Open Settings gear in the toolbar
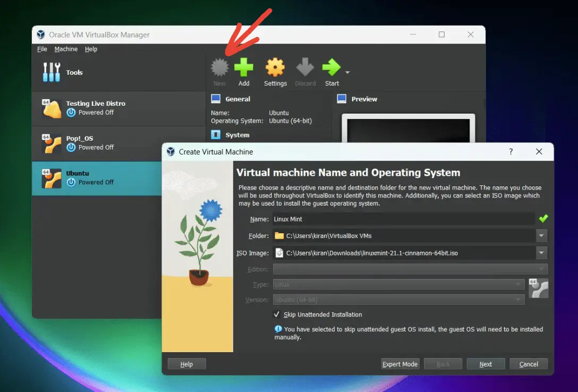This screenshot has height=392, width=578. click(275, 67)
